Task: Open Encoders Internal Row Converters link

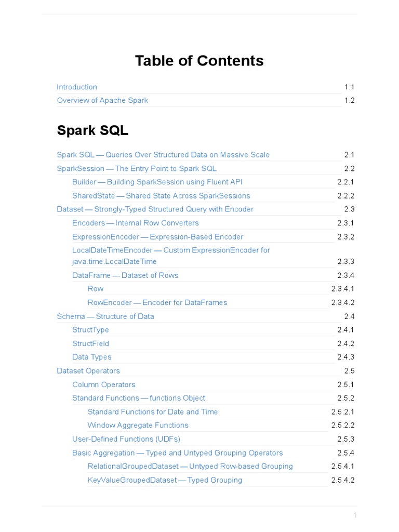Action: (x=135, y=223)
